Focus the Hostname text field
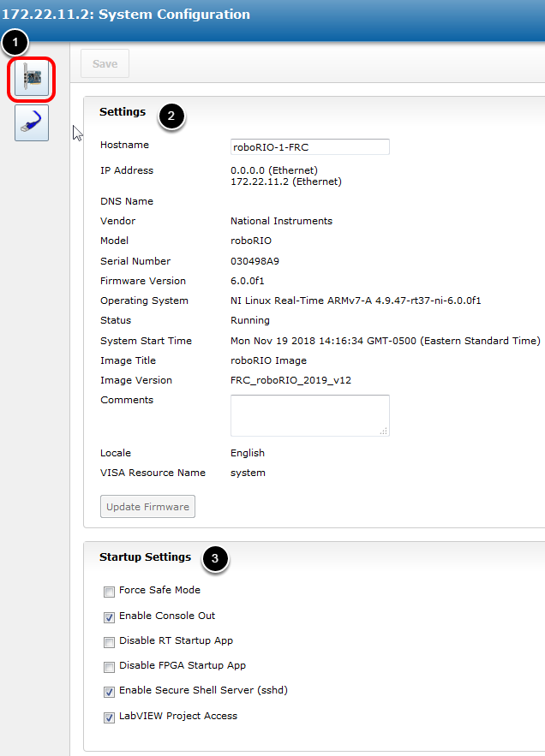The width and height of the screenshot is (545, 756). [x=309, y=146]
